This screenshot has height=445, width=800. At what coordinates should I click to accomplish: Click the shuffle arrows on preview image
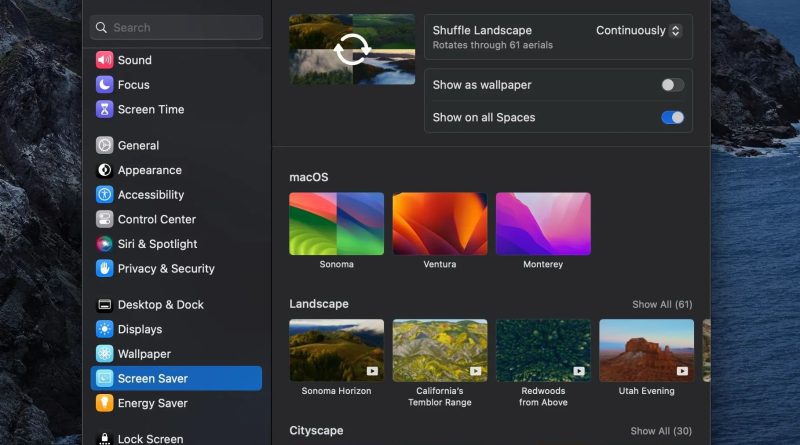point(352,50)
